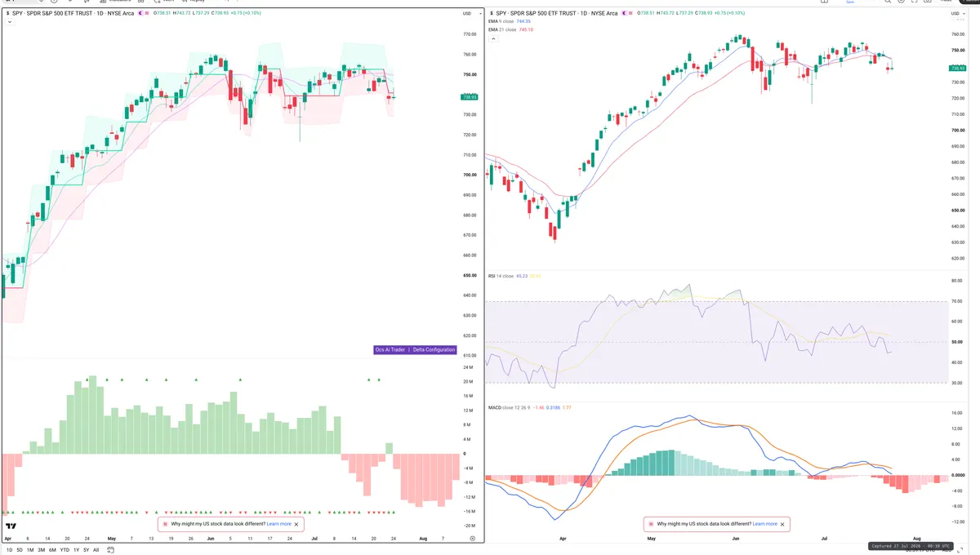980x555 pixels.
Task: Click 24 M on left volume scale
Action: tap(469, 367)
